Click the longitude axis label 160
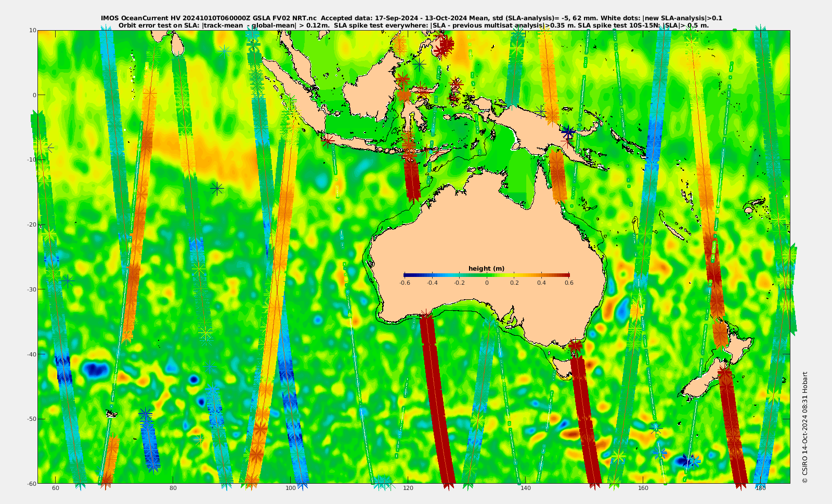This screenshot has height=504, width=832. 643,488
